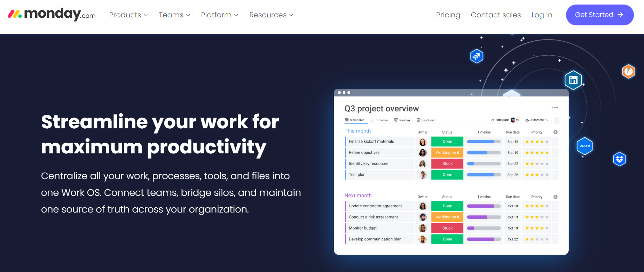Image resolution: width=644 pixels, height=272 pixels.
Task: Click the Sep 15 due date cell
Action: (513, 142)
